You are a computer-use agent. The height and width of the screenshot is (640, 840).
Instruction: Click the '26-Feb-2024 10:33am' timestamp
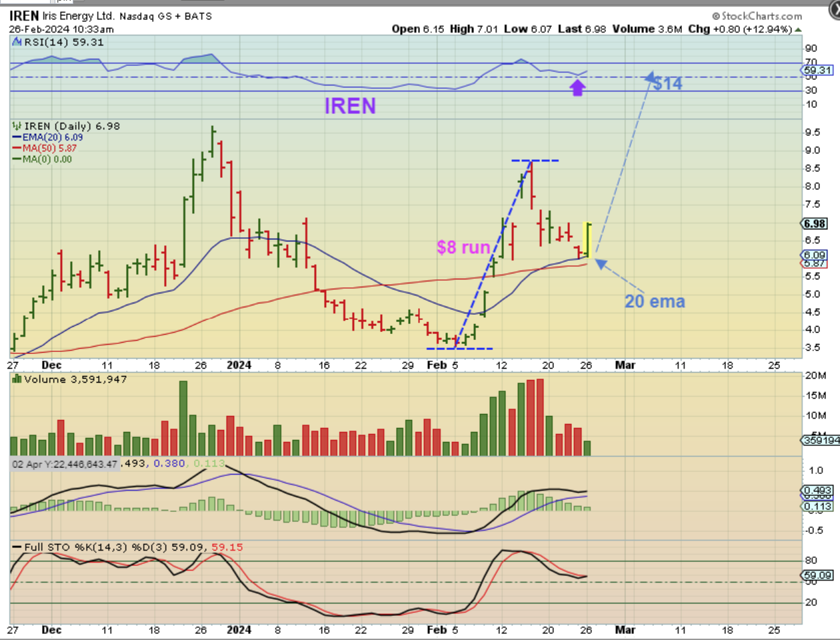pos(61,29)
